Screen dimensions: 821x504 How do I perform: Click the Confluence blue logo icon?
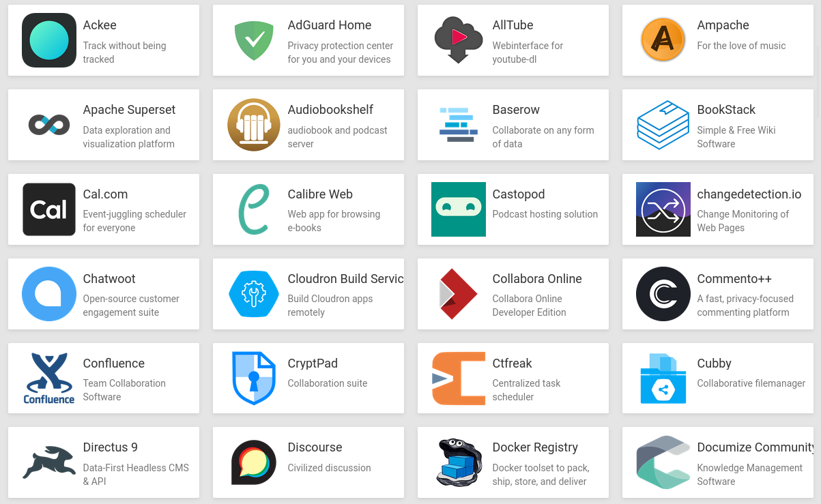[49, 379]
